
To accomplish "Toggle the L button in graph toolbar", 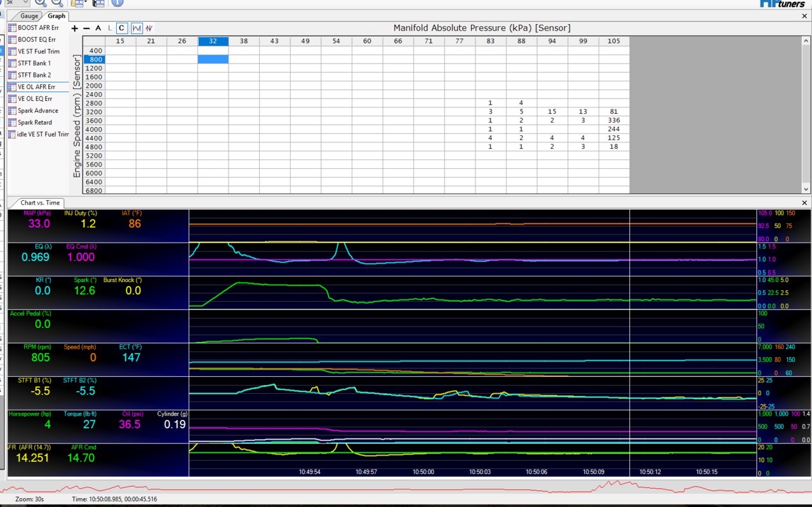I will pyautogui.click(x=110, y=28).
